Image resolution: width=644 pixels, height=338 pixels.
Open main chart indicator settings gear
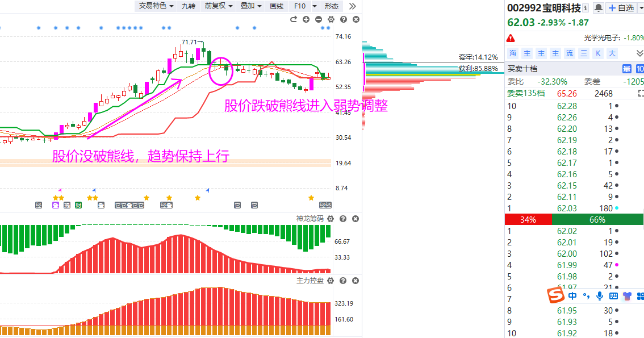pyautogui.click(x=331, y=19)
